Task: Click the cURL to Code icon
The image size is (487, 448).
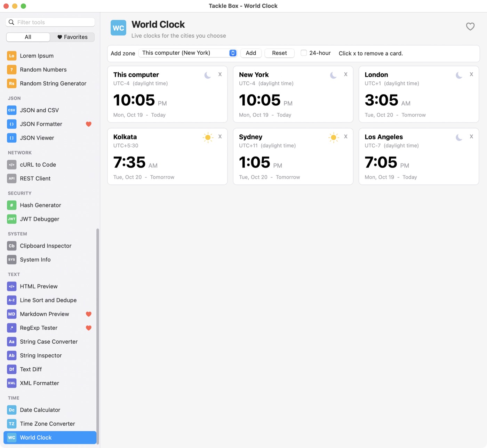Action: pos(11,165)
